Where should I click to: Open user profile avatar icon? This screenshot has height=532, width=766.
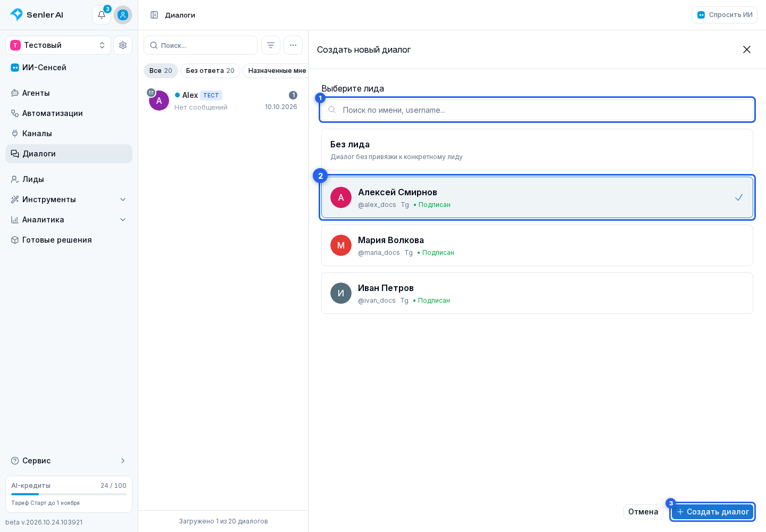(123, 15)
